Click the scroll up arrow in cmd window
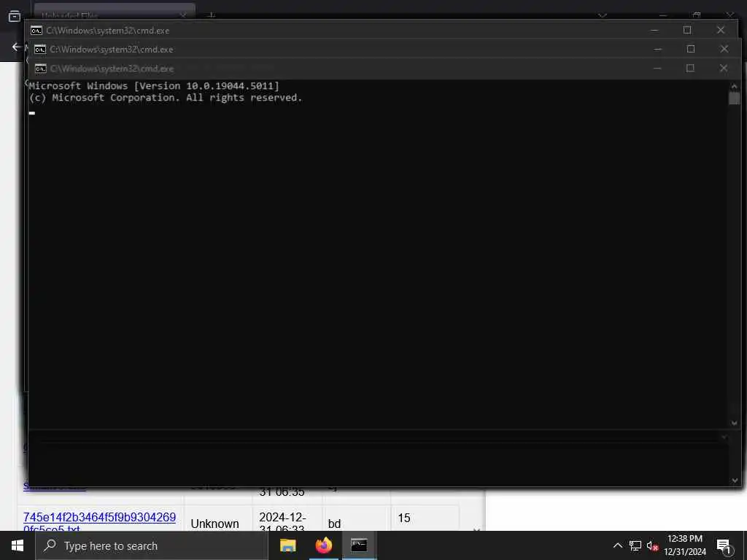747x560 pixels. click(734, 86)
